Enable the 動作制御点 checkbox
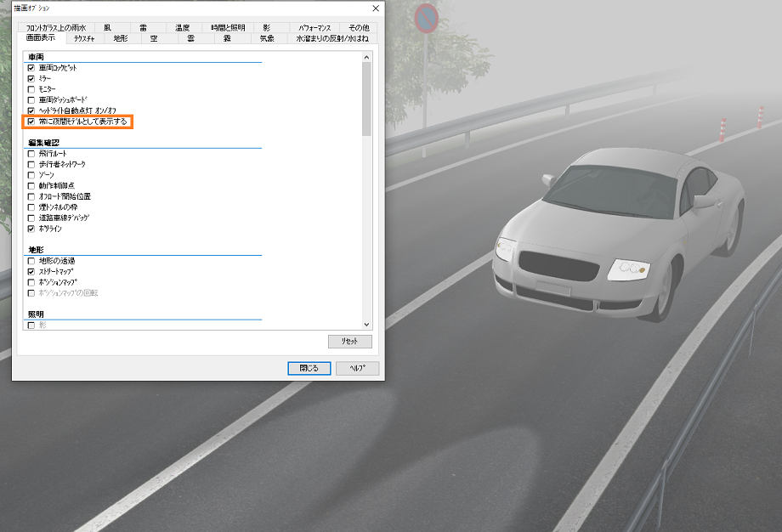Screen dimensions: 782x532 (x=31, y=186)
